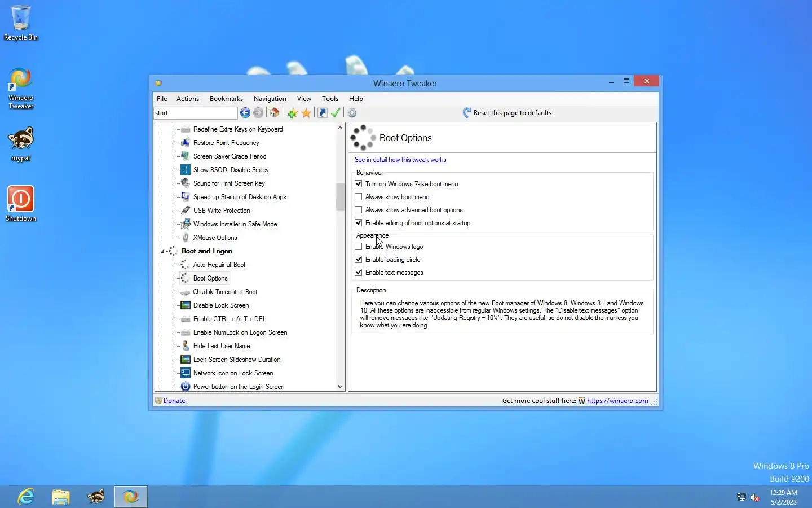Screen dimensions: 812x508
Task: Click tree scrollbar down arrow
Action: 340,387
